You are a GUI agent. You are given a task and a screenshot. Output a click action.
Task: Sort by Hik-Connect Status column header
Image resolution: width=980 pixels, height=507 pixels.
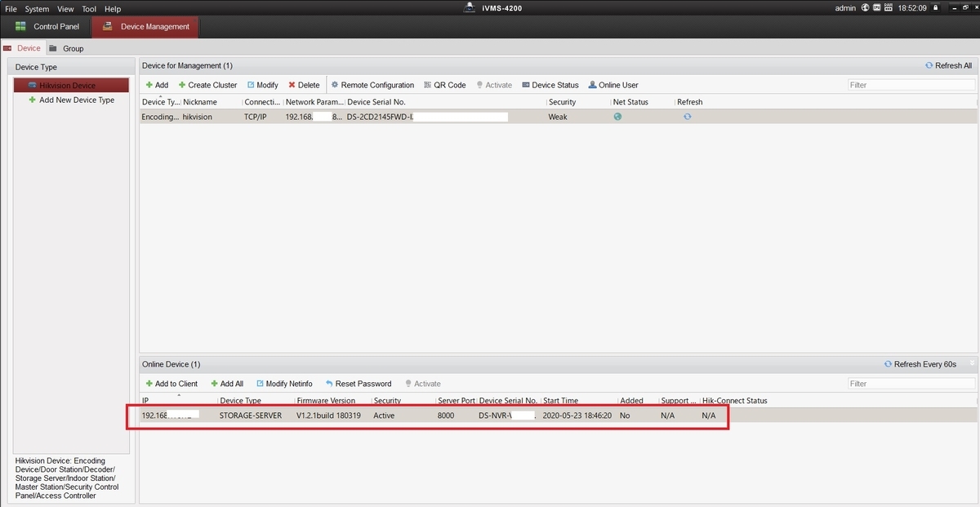(735, 401)
